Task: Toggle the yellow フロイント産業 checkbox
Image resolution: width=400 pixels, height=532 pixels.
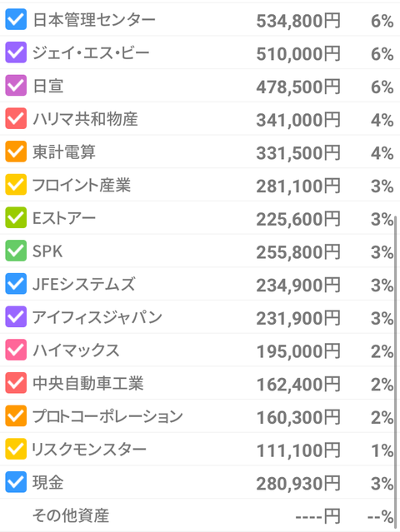Action: pos(16,185)
